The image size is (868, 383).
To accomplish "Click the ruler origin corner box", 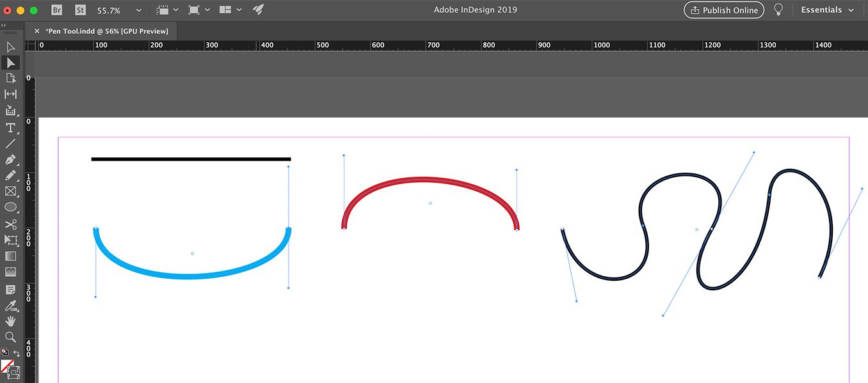I will 29,45.
